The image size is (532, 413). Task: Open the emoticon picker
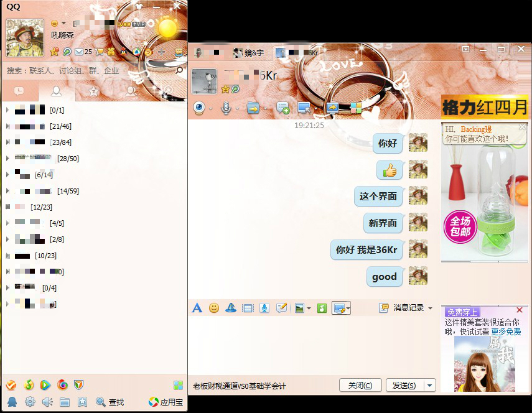point(213,308)
